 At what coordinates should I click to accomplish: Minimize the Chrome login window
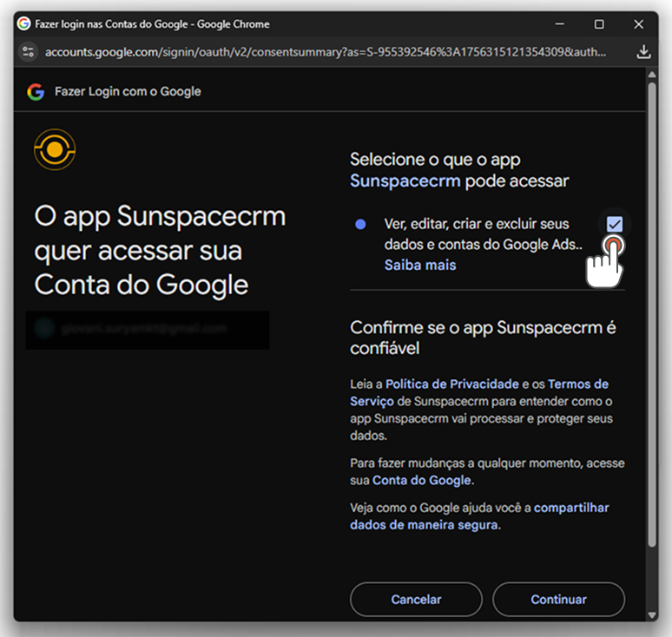[560, 24]
